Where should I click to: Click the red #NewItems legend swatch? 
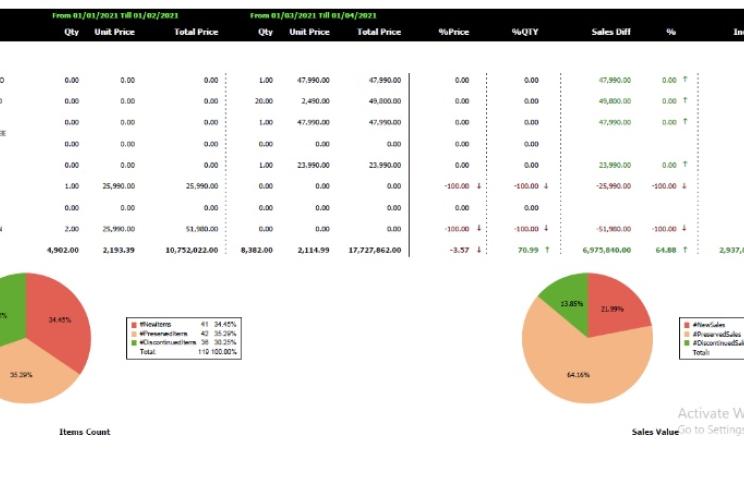point(134,325)
